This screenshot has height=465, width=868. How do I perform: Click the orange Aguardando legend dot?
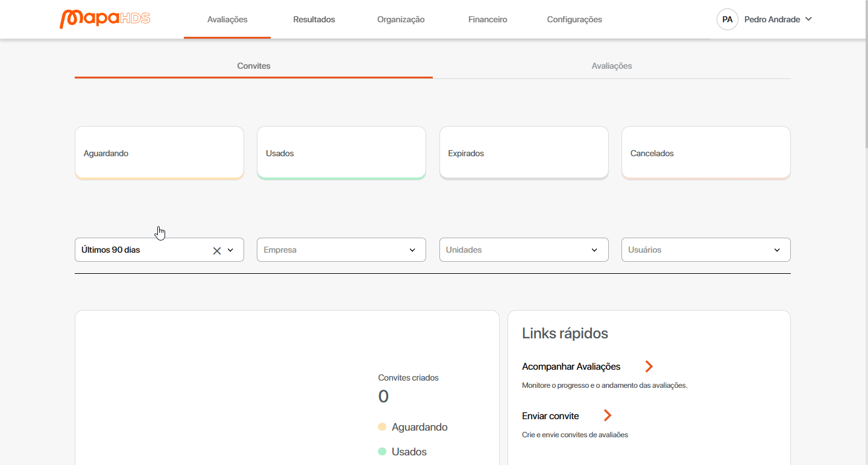(382, 427)
